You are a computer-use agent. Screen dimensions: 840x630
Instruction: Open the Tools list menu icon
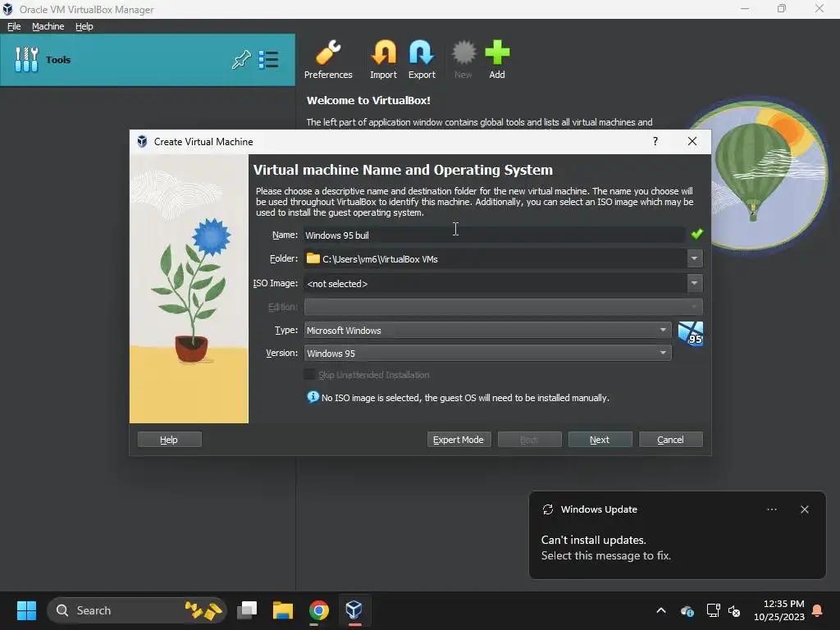pos(268,59)
